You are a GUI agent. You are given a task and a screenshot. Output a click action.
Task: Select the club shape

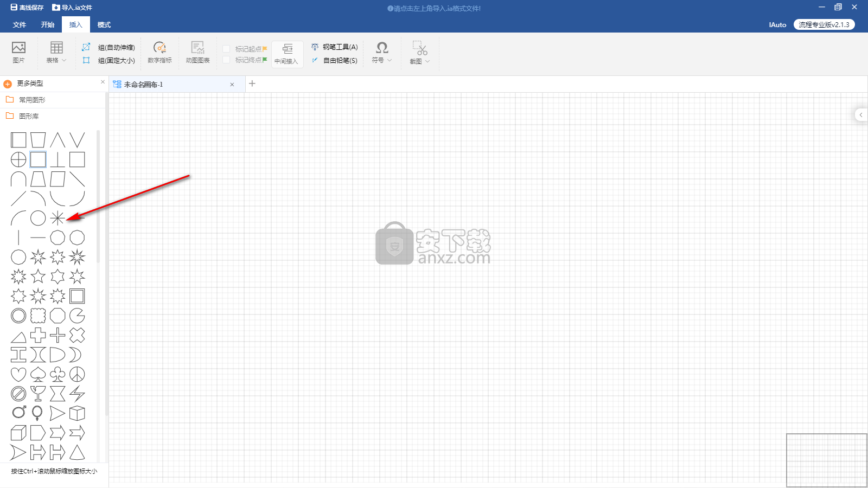[58, 374]
